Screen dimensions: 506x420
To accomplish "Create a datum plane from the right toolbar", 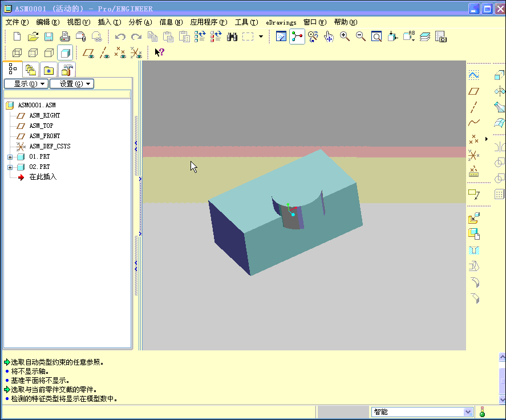I will point(473,91).
